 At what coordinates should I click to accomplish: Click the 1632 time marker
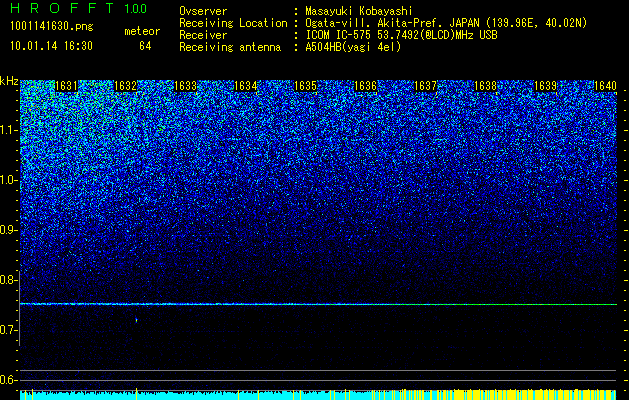pos(126,86)
